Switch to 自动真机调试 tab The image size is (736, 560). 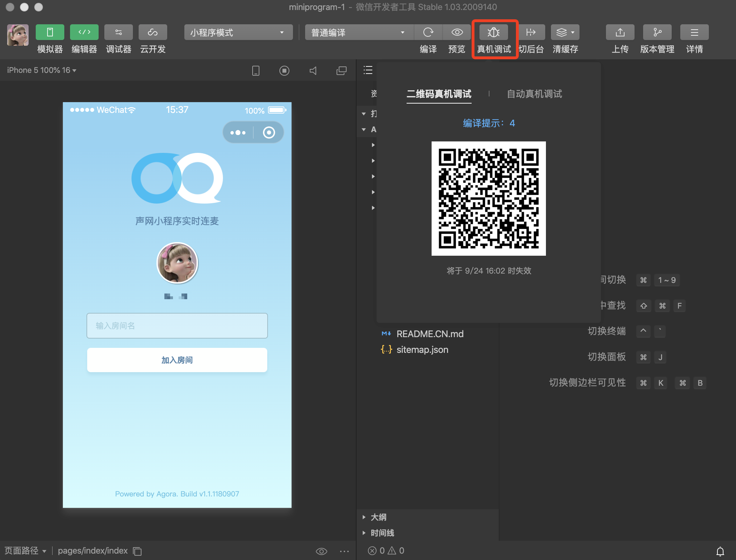[x=534, y=94]
